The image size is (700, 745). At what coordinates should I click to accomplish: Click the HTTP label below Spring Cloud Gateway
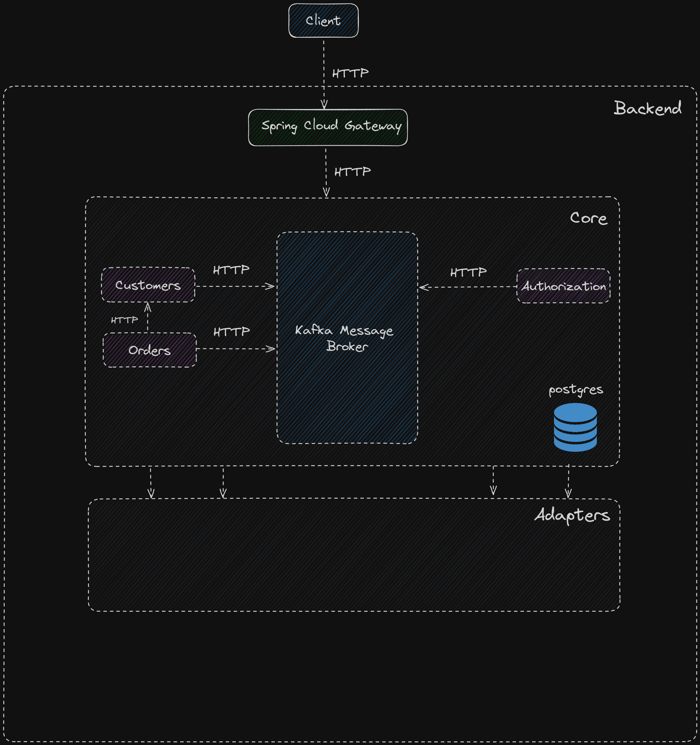tap(353, 172)
